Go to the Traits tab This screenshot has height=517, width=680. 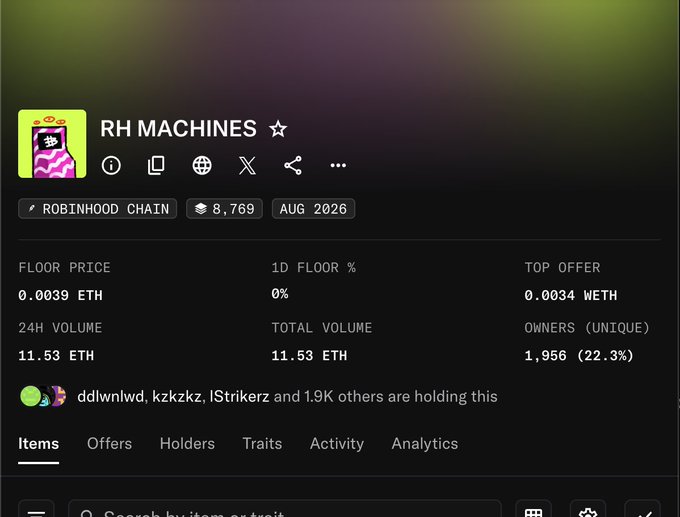262,444
